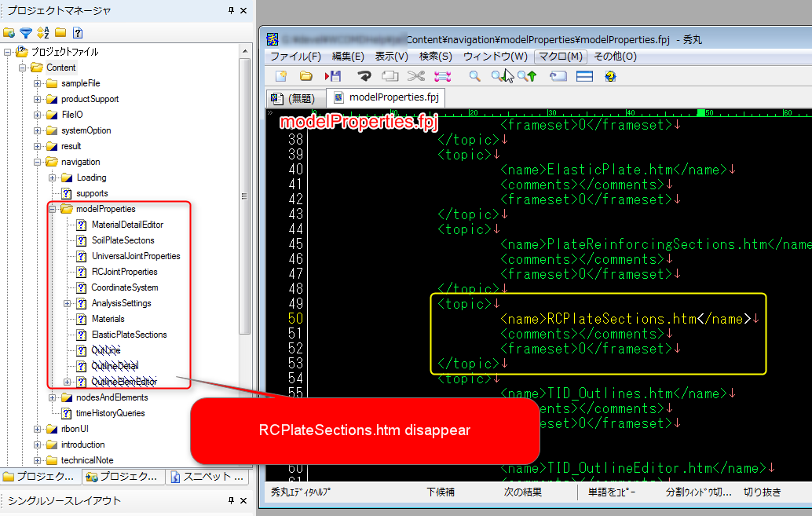812x516 pixels.
Task: Click the new document icon in Hidemaru toolbar
Action: [281, 76]
